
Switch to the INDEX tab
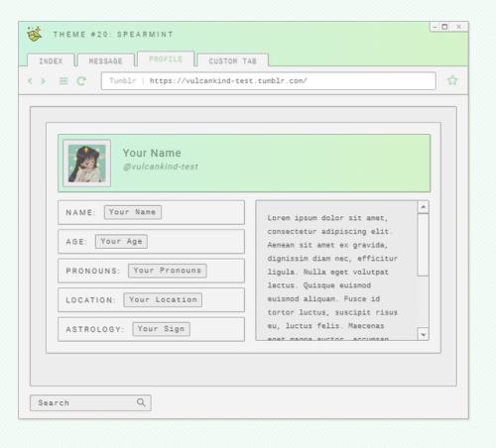pos(51,60)
